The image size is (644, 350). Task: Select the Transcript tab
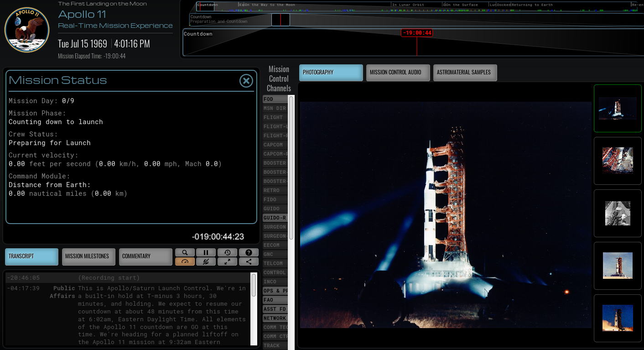pyautogui.click(x=32, y=256)
